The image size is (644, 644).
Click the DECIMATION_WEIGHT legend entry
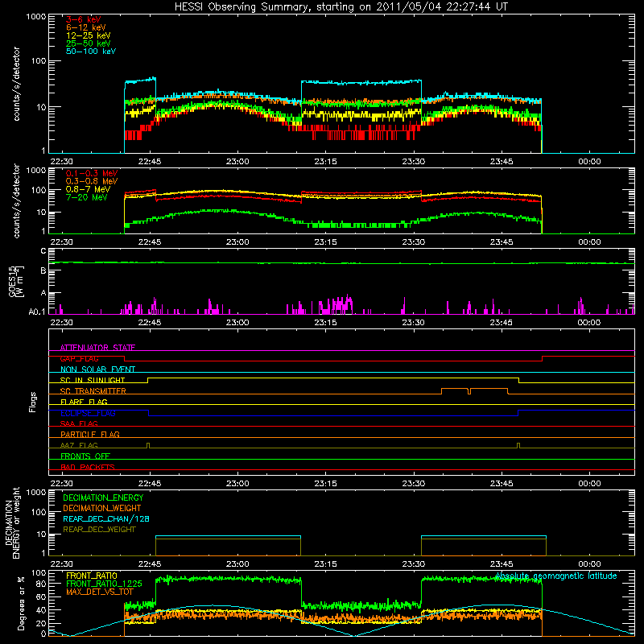click(x=102, y=508)
